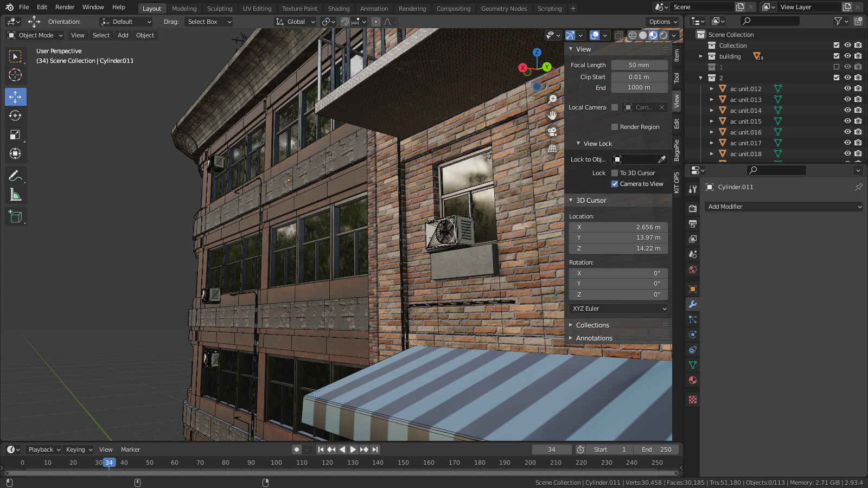Open the XYZ Euler rotation order dropdown
This screenshot has width=868, height=488.
point(618,308)
